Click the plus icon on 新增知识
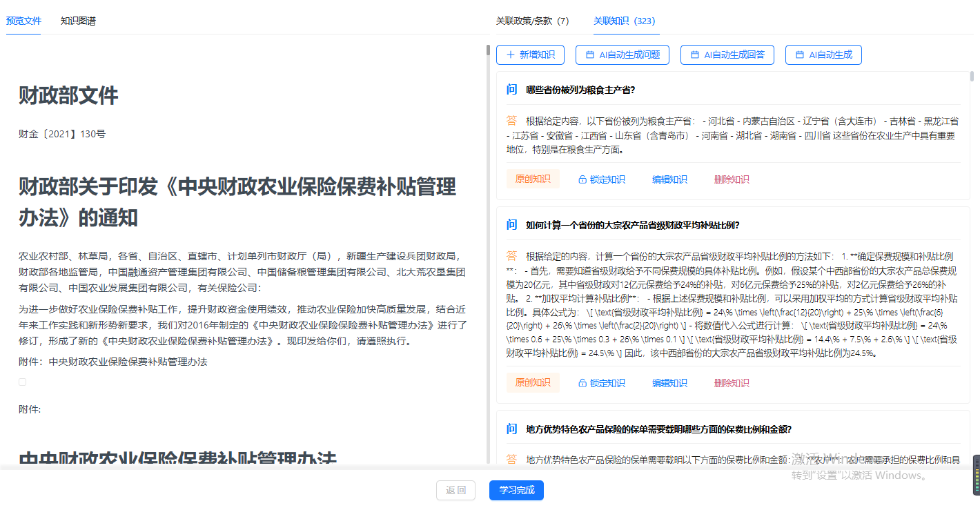 pos(511,55)
